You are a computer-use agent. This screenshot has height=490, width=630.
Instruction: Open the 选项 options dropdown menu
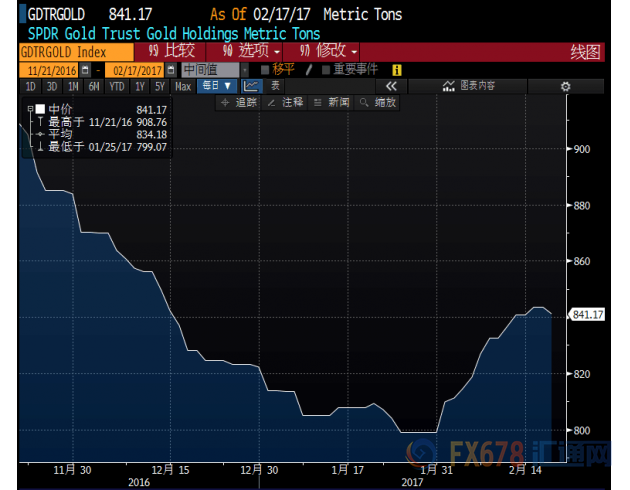pyautogui.click(x=251, y=51)
